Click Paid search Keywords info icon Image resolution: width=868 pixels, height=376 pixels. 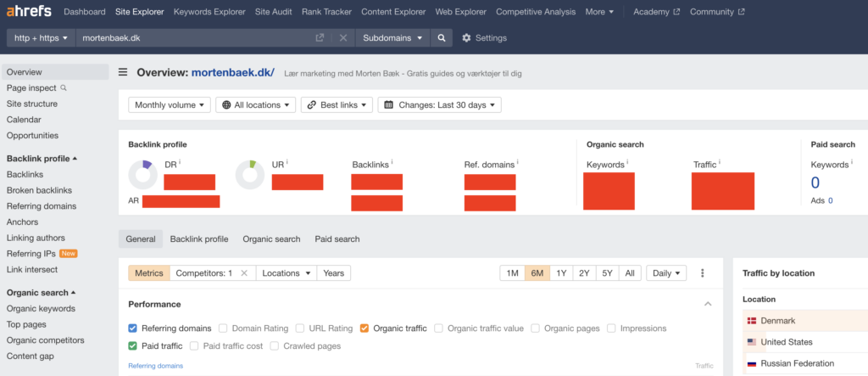click(x=852, y=162)
